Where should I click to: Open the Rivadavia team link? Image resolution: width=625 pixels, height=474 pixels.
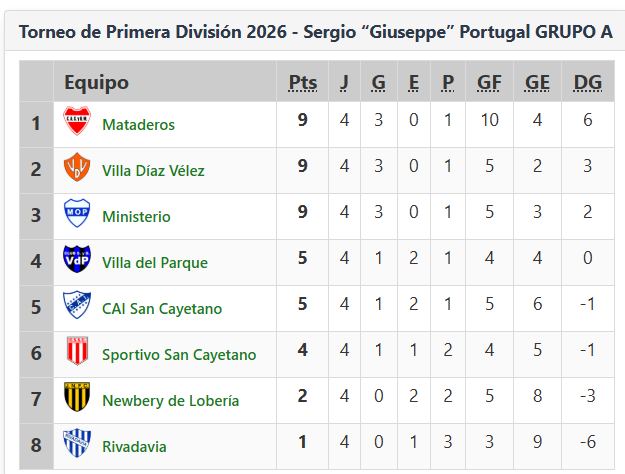click(134, 447)
